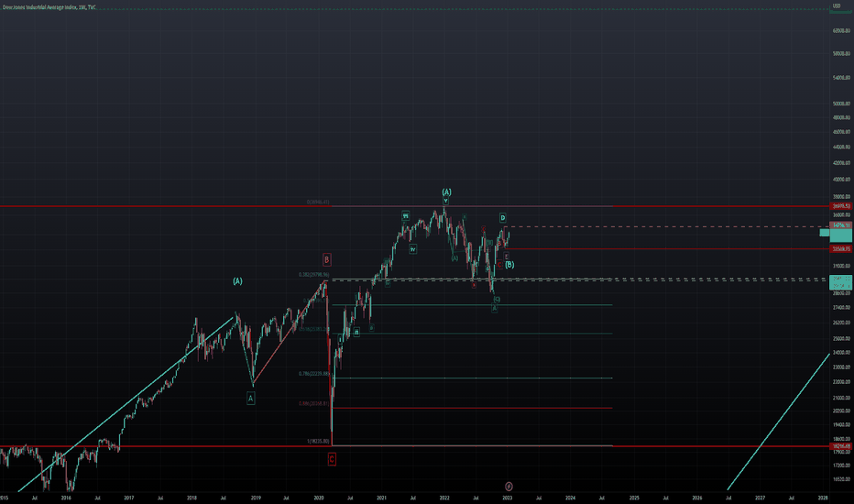This screenshot has width=854, height=504.
Task: Select the teal trend line in lower right
Action: point(779,422)
